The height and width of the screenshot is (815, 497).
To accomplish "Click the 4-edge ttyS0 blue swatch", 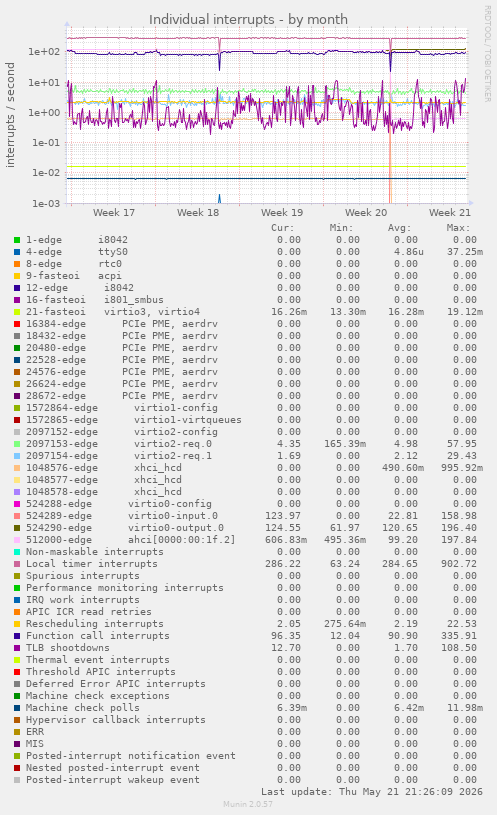I will [17, 252].
